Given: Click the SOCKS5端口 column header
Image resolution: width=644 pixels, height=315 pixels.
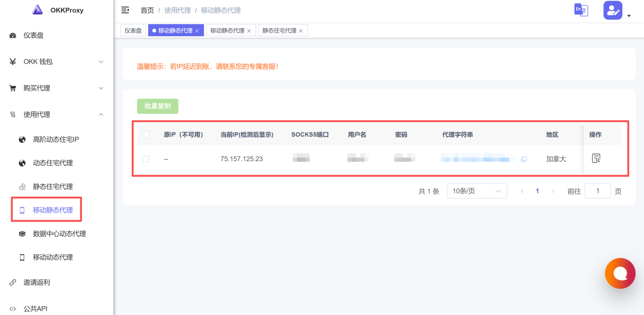Looking at the screenshot, I should click(310, 135).
